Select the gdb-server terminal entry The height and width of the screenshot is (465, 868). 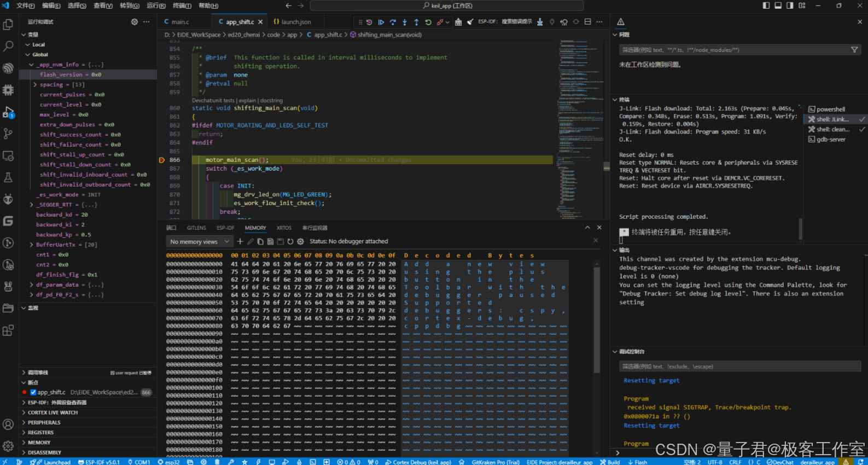pyautogui.click(x=831, y=139)
